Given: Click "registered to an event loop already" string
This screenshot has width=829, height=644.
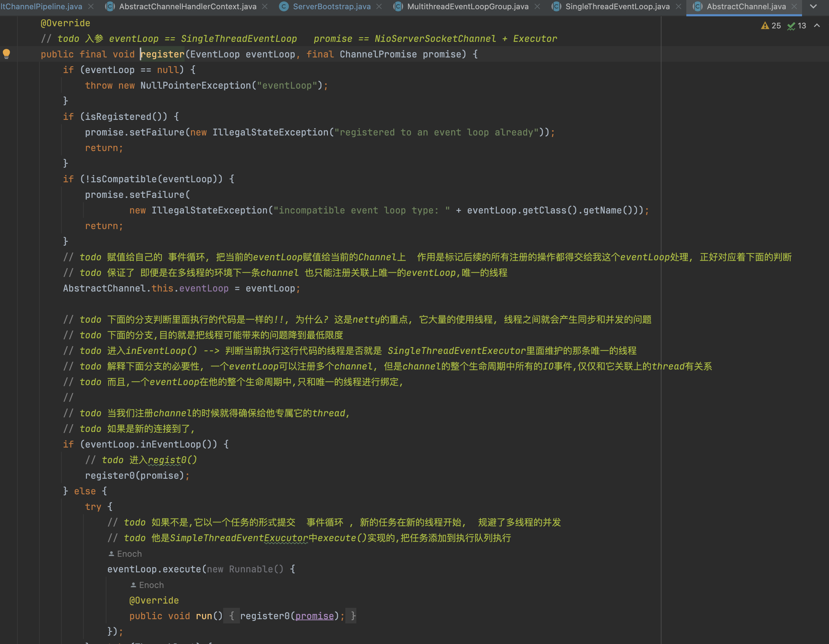Looking at the screenshot, I should click(x=437, y=132).
